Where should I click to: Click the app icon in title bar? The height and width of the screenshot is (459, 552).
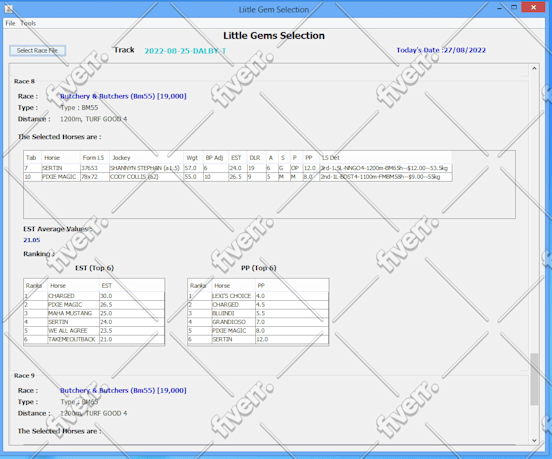pyautogui.click(x=9, y=9)
